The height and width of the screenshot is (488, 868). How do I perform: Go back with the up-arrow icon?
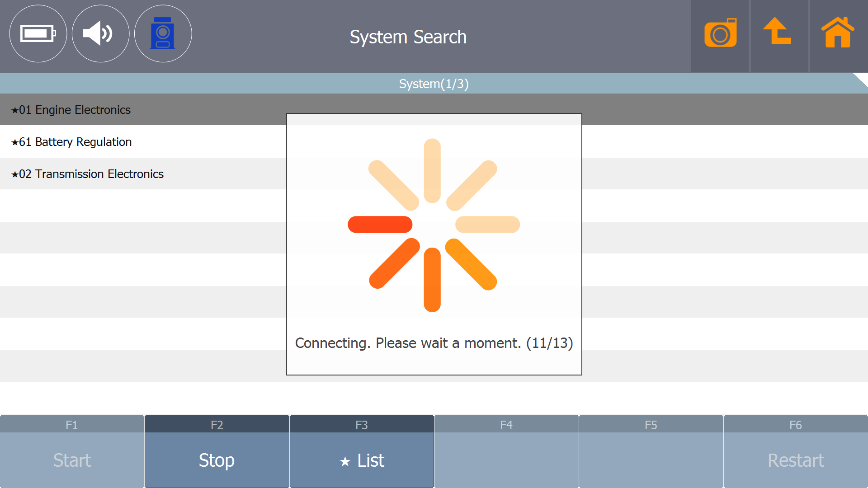(778, 32)
